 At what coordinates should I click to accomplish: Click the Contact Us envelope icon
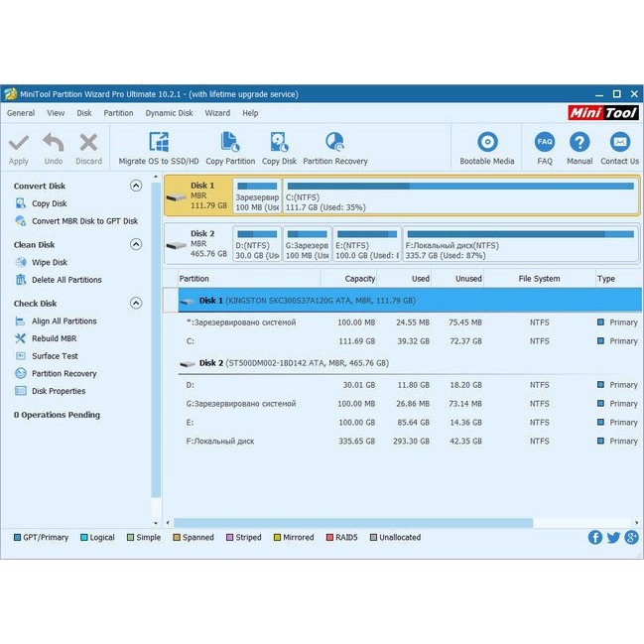[x=620, y=142]
